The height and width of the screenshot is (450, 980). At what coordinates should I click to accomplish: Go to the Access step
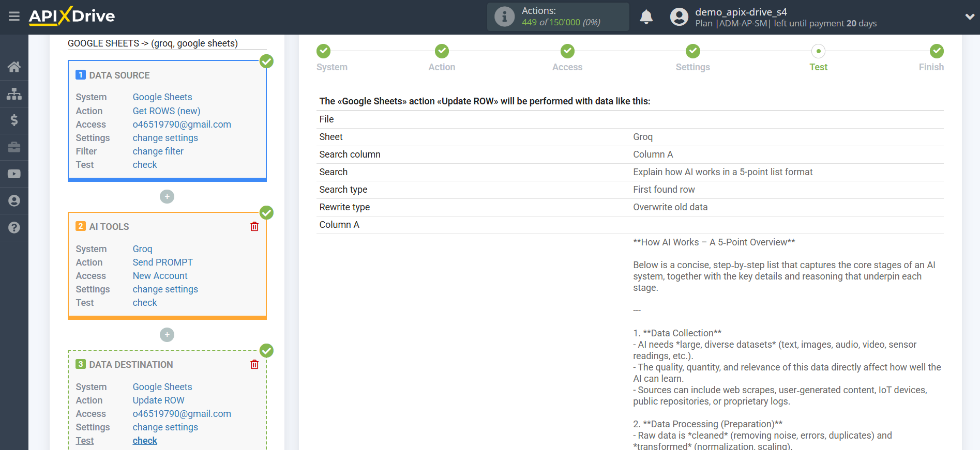(567, 51)
